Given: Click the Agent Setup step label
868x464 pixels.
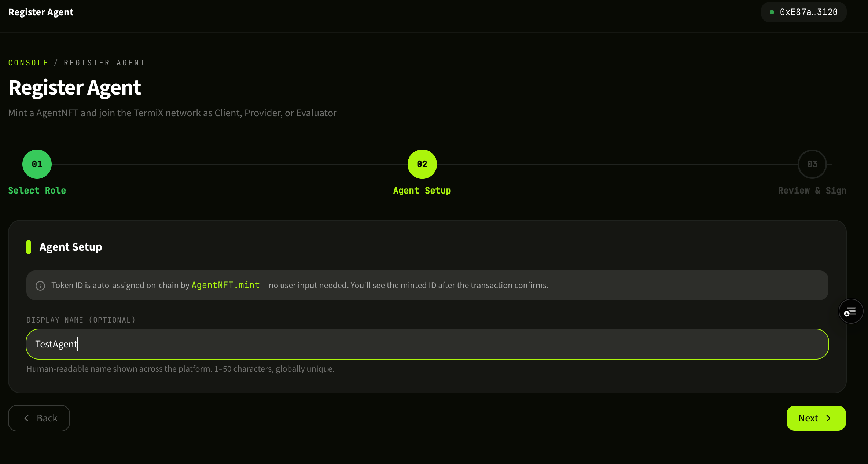Looking at the screenshot, I should tap(422, 191).
